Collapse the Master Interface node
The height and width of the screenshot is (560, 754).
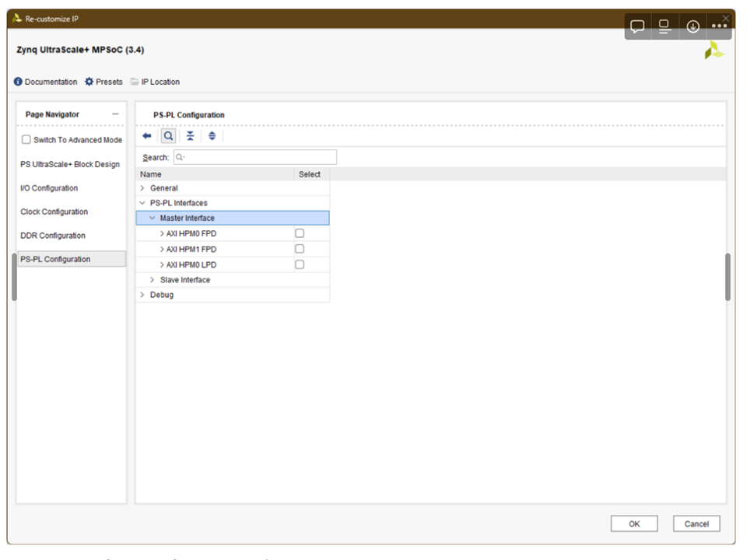pyautogui.click(x=153, y=218)
